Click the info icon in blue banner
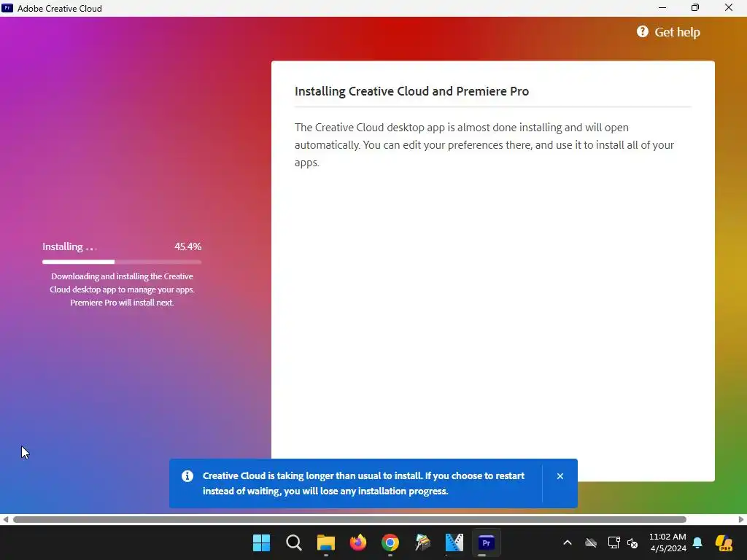 [x=187, y=475]
